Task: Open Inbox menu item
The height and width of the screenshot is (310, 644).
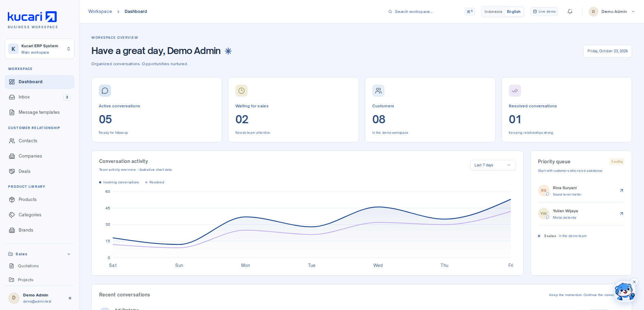Action: [x=39, y=97]
